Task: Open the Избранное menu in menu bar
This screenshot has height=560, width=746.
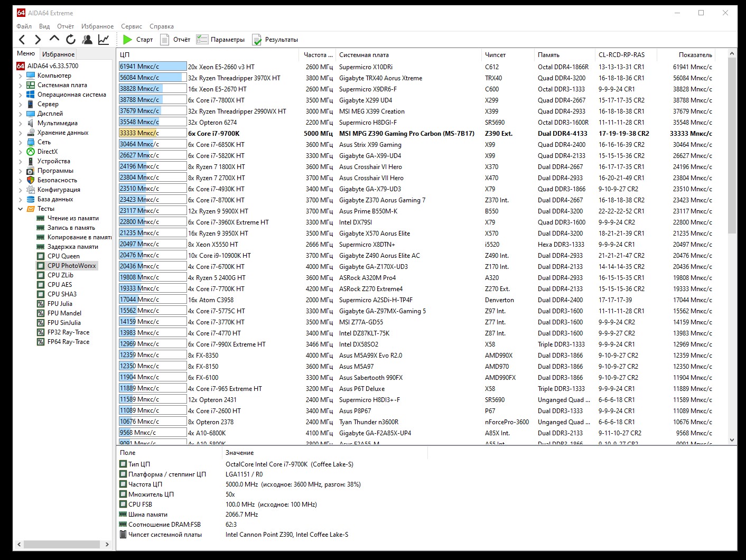Action: tap(97, 26)
